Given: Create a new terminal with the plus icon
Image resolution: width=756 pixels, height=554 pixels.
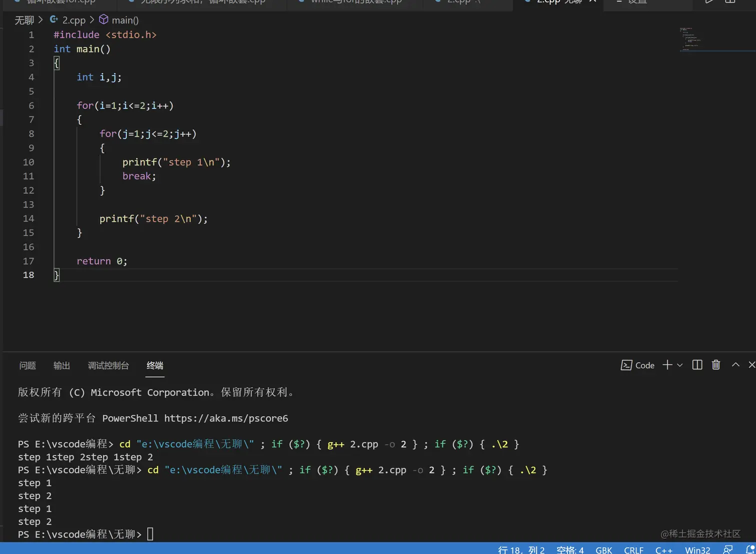Looking at the screenshot, I should pyautogui.click(x=667, y=365).
